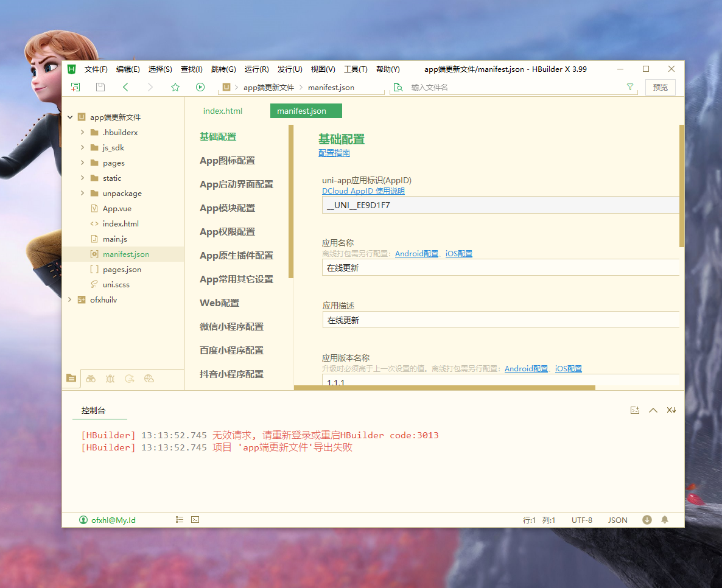Click the 配置指南 link
722x588 pixels.
click(334, 153)
